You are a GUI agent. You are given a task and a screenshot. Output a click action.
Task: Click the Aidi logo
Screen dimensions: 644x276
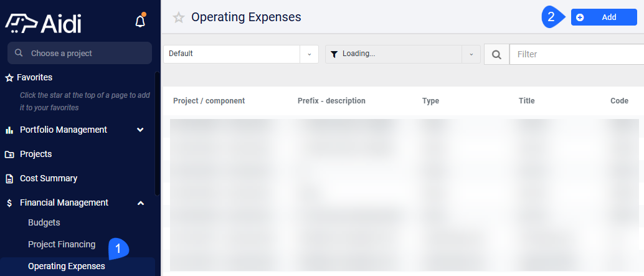43,24
